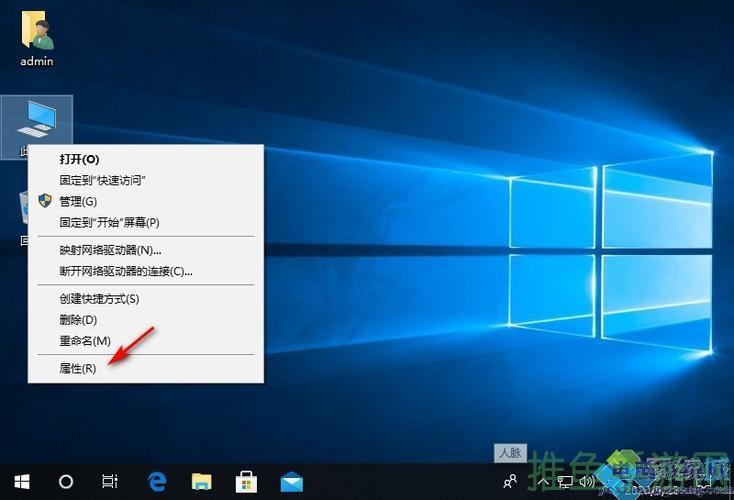Expand the hidden system tray icons chevron

click(x=543, y=481)
